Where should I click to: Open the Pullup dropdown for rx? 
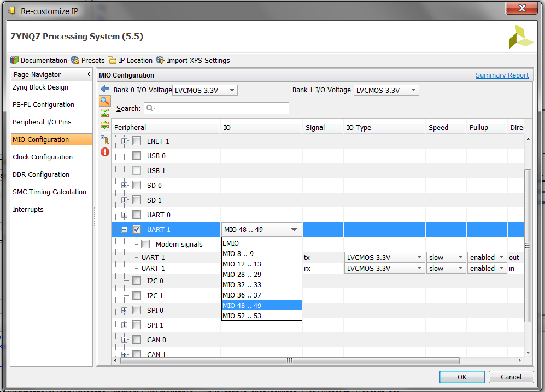click(487, 269)
